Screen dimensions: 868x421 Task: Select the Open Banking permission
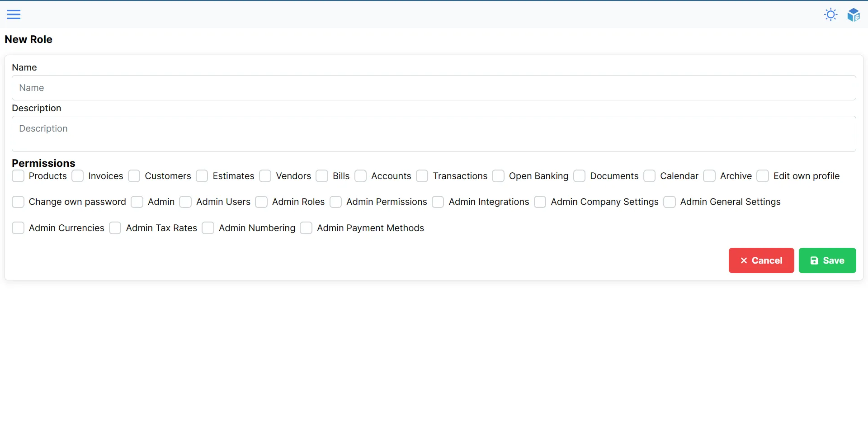tap(498, 176)
